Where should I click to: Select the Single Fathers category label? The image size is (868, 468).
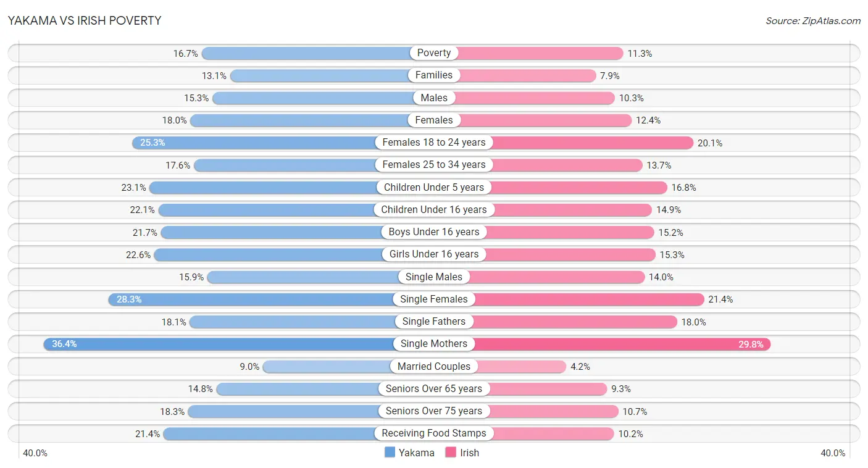(x=434, y=322)
